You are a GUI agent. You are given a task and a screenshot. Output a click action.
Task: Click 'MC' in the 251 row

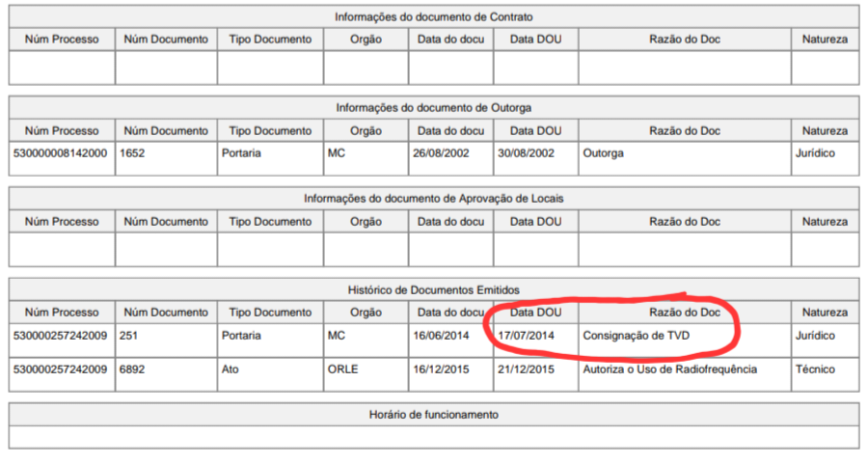337,336
